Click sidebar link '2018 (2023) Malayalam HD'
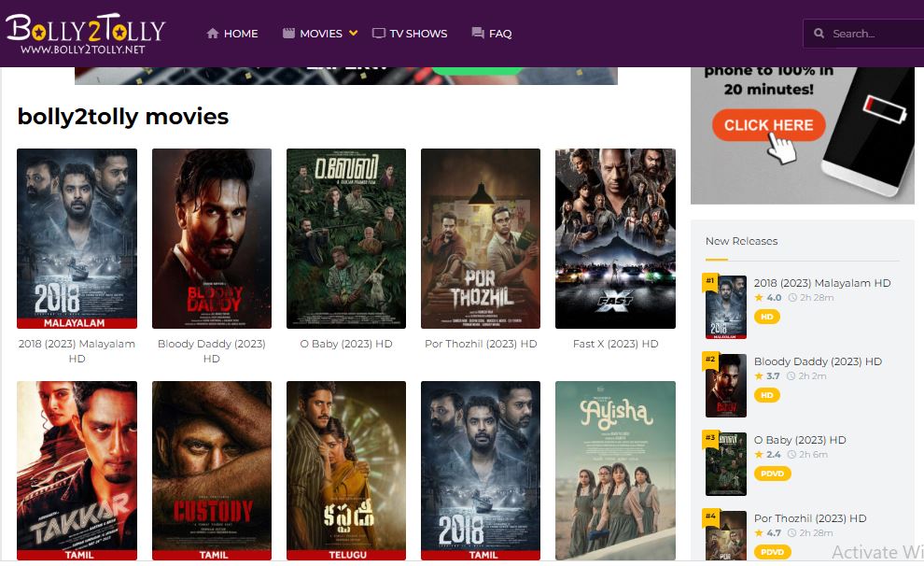924x566 pixels. (x=822, y=283)
